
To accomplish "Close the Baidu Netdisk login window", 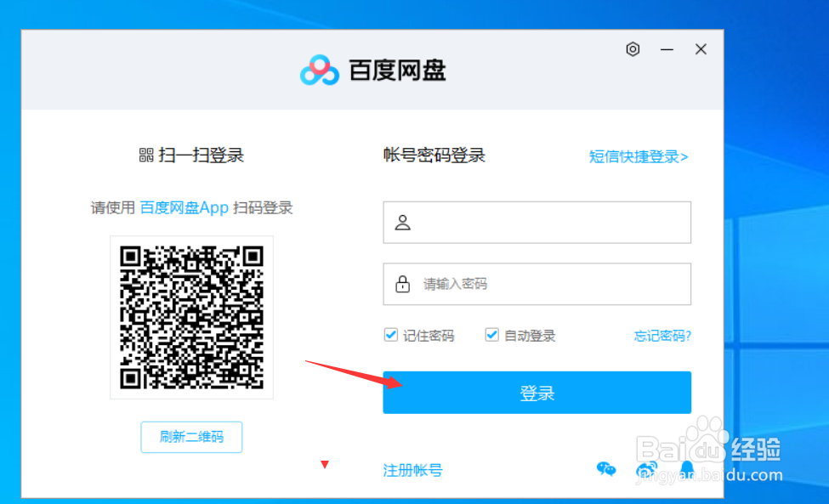I will coord(701,49).
